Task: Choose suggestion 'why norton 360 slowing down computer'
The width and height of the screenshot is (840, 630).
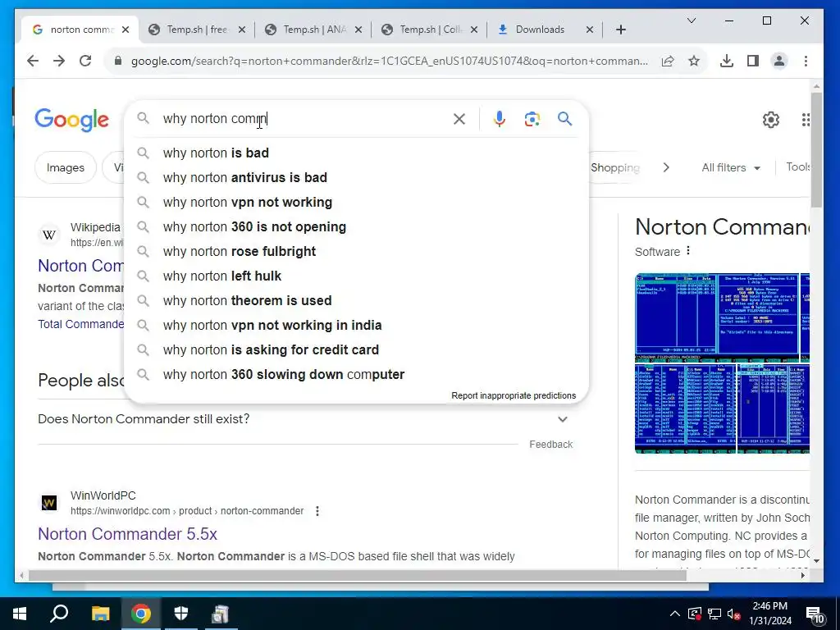Action: click(356, 375)
